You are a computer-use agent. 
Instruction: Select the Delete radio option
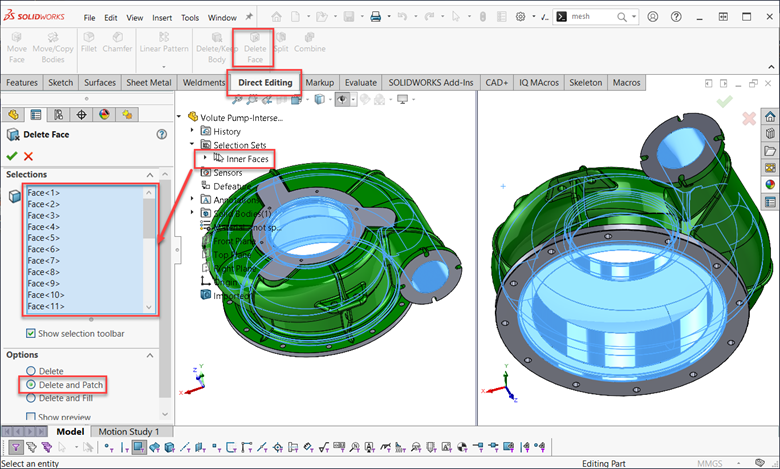[31, 371]
